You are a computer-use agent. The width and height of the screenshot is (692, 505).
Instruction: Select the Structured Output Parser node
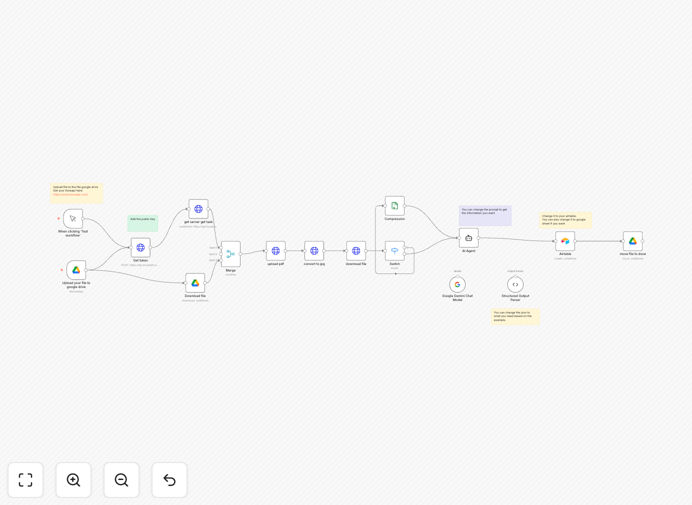515,284
